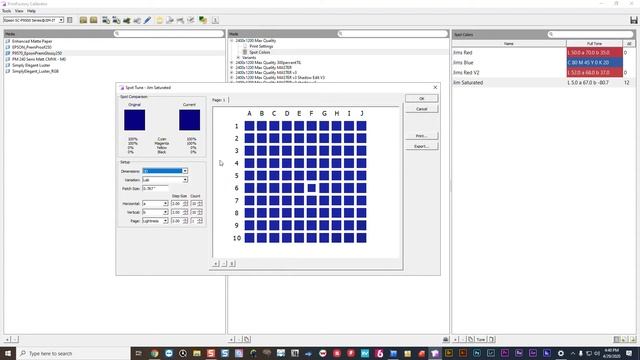Click the yellow note toolbar icon

point(160,20)
